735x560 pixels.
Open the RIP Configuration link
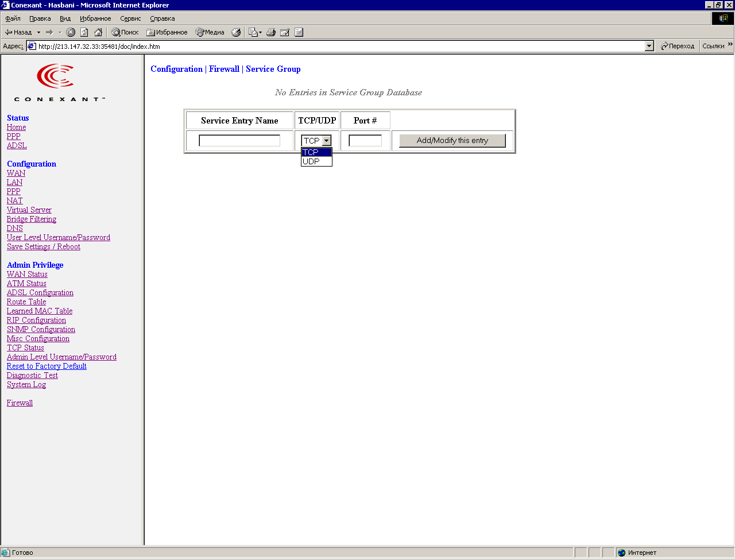(36, 320)
